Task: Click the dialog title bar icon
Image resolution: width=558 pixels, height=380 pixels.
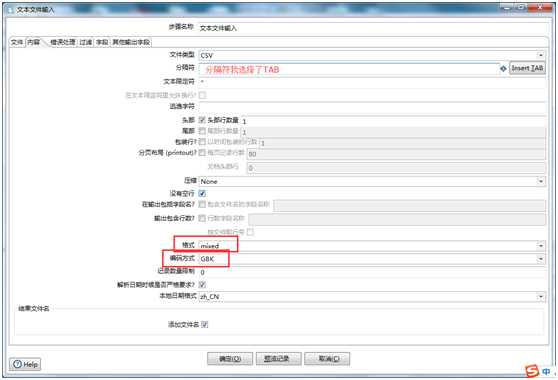Action: [x=10, y=10]
